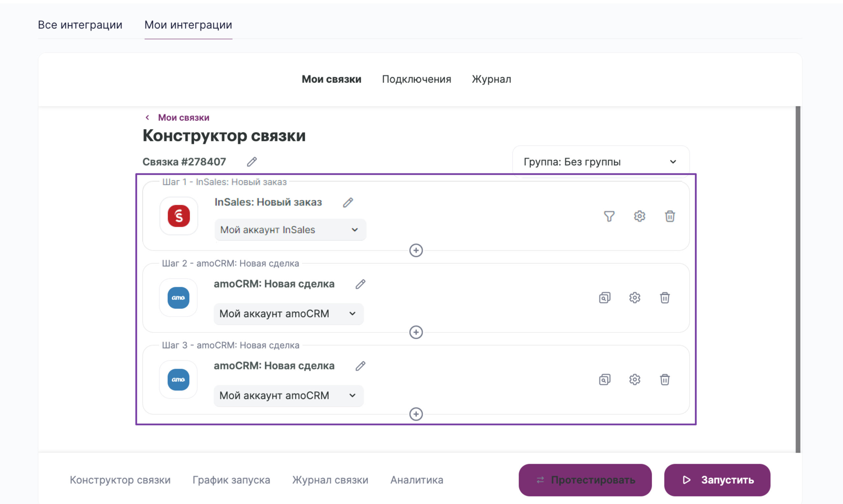Click the Шаг 3 - amoCRM: Новая сделка label

pyautogui.click(x=231, y=345)
